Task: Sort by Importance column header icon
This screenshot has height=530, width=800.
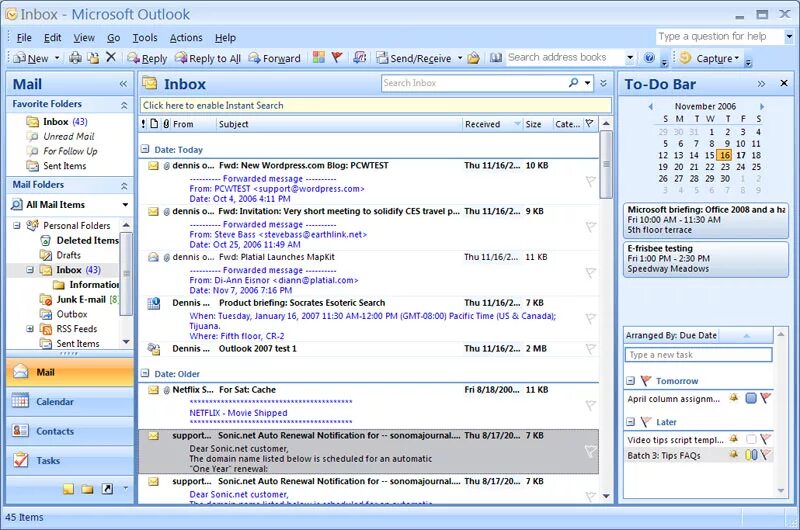Action: pos(143,123)
